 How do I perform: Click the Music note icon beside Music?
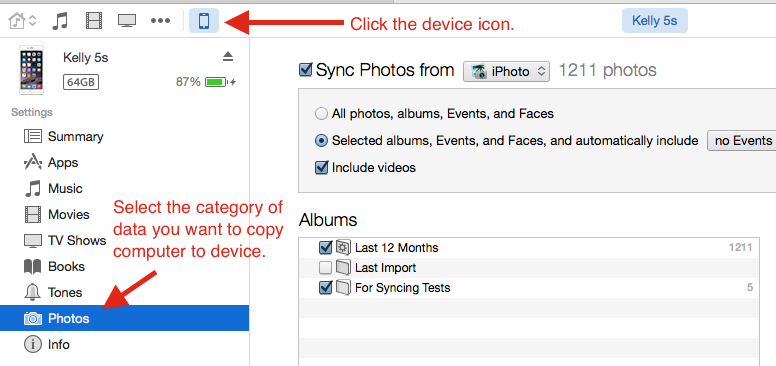click(33, 188)
